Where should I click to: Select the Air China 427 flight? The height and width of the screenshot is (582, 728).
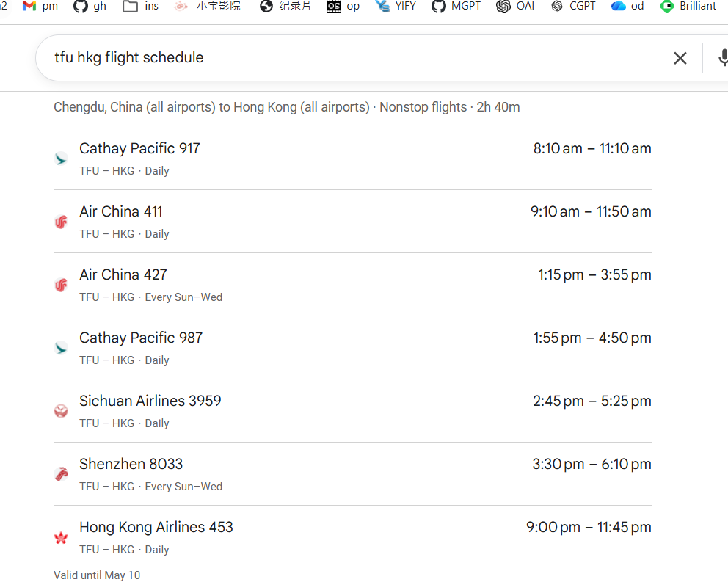352,285
